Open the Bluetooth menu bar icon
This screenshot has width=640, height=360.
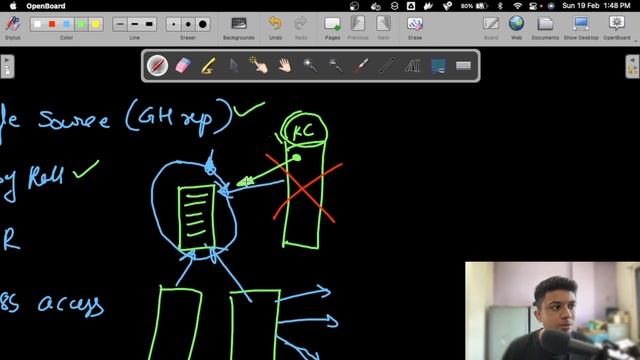[500, 6]
